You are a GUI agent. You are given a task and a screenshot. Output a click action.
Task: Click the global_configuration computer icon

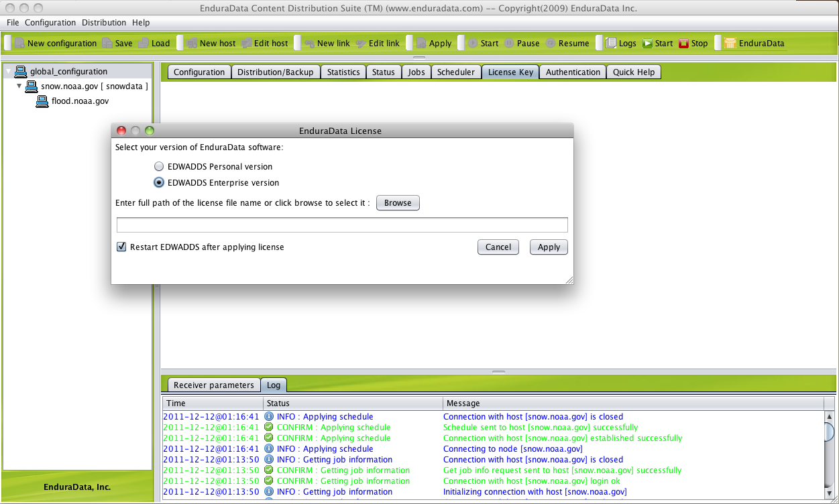point(20,71)
